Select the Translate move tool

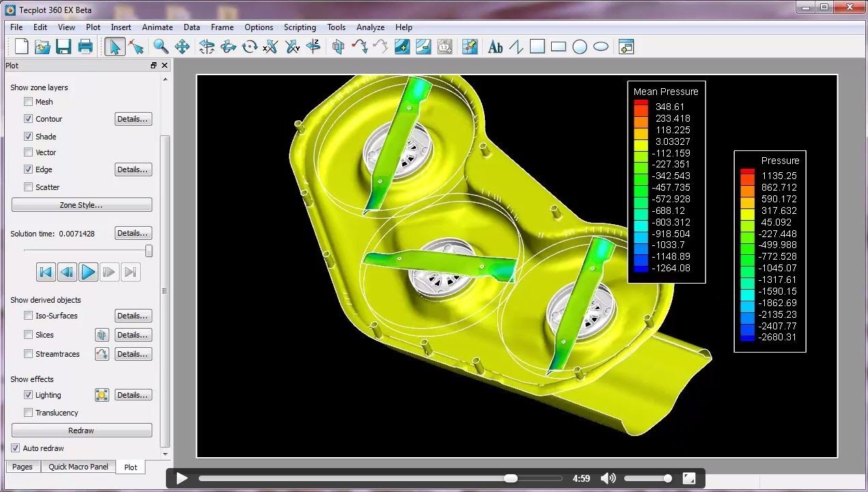[x=182, y=46]
